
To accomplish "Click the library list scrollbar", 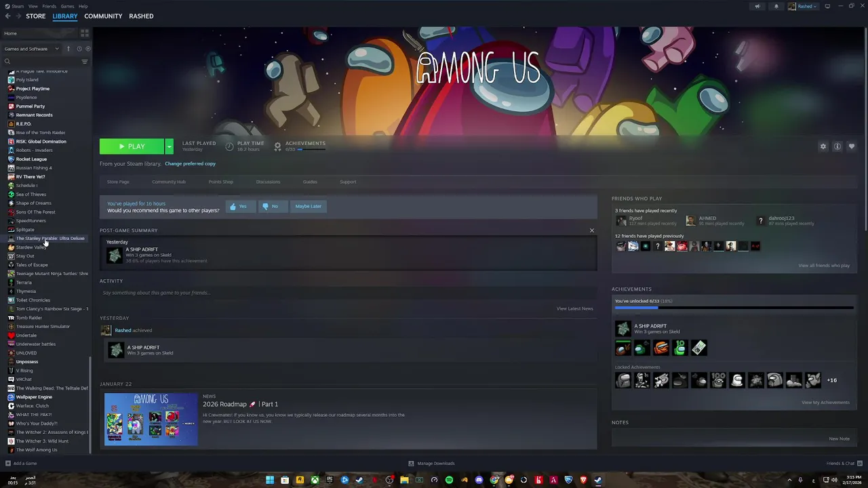I will coord(90,404).
